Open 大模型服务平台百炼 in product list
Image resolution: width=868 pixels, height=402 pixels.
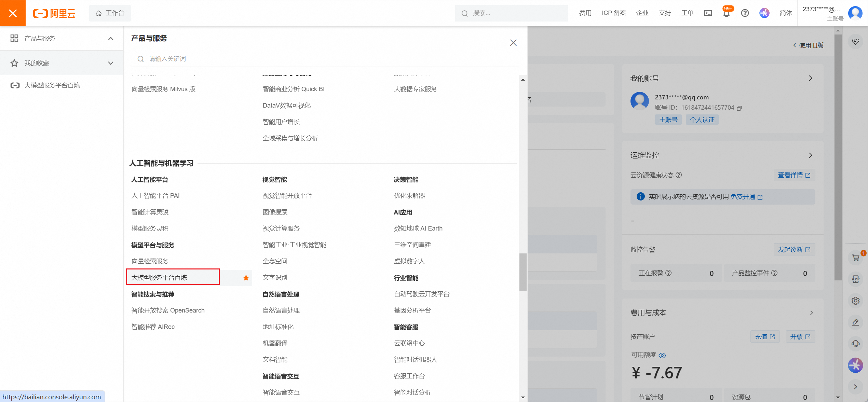[x=159, y=278]
